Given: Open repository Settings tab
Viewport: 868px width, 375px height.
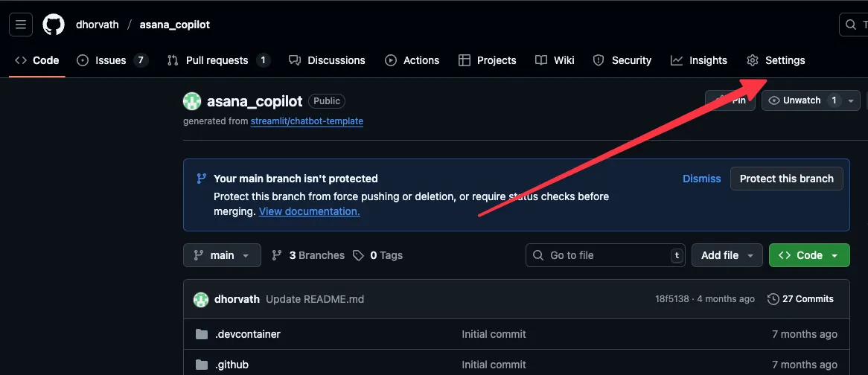Looking at the screenshot, I should 776,60.
